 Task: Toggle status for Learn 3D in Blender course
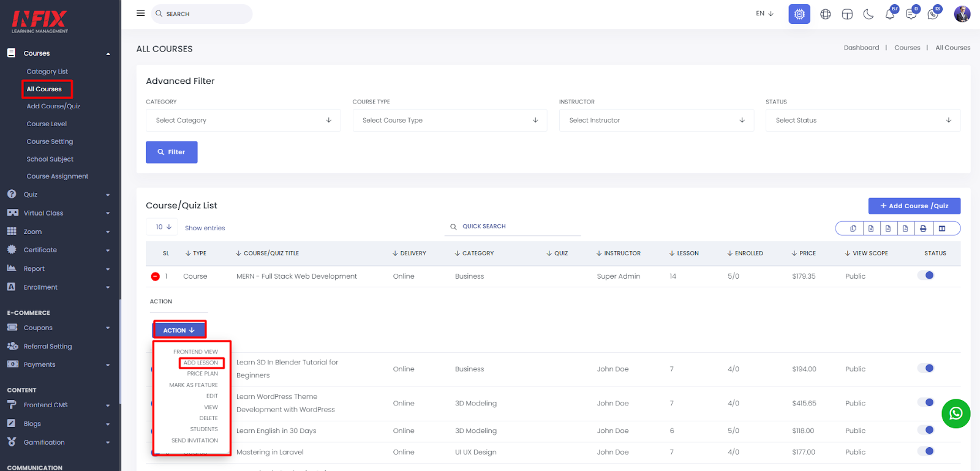pos(925,368)
